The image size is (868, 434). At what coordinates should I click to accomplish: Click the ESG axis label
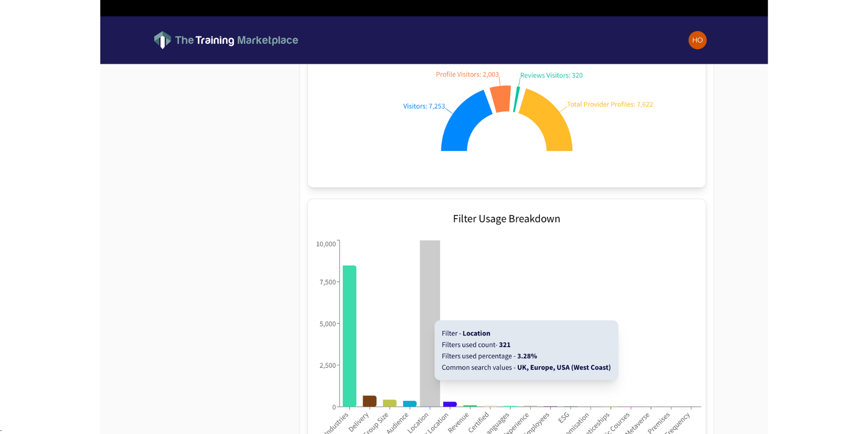pyautogui.click(x=564, y=418)
